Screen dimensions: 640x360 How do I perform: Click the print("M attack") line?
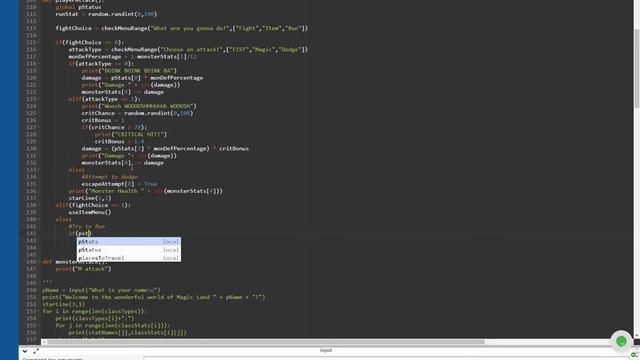pos(83,269)
